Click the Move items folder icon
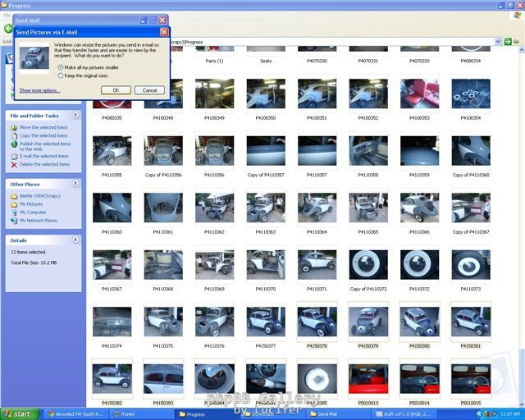 pyautogui.click(x=14, y=128)
